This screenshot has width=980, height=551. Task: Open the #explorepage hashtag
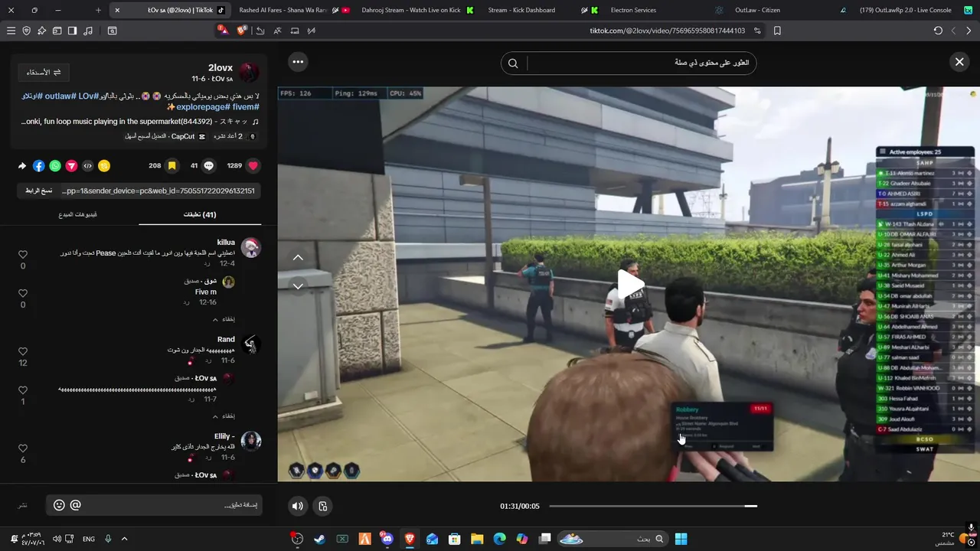click(203, 107)
